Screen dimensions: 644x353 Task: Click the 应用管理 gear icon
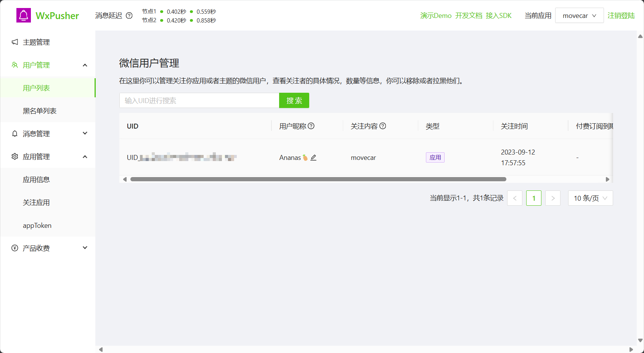(x=14, y=156)
